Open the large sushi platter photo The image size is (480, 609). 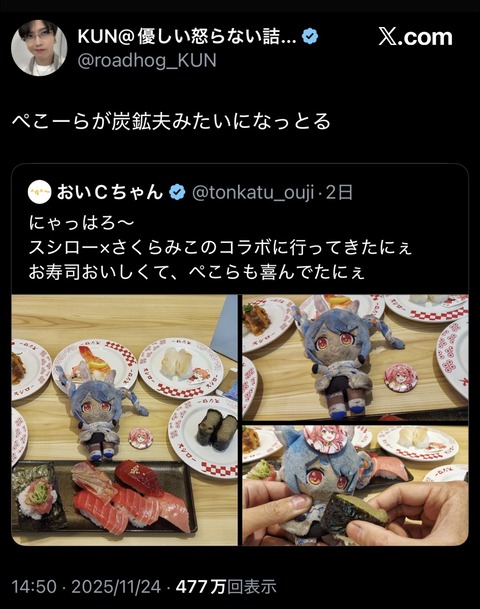pos(124,420)
